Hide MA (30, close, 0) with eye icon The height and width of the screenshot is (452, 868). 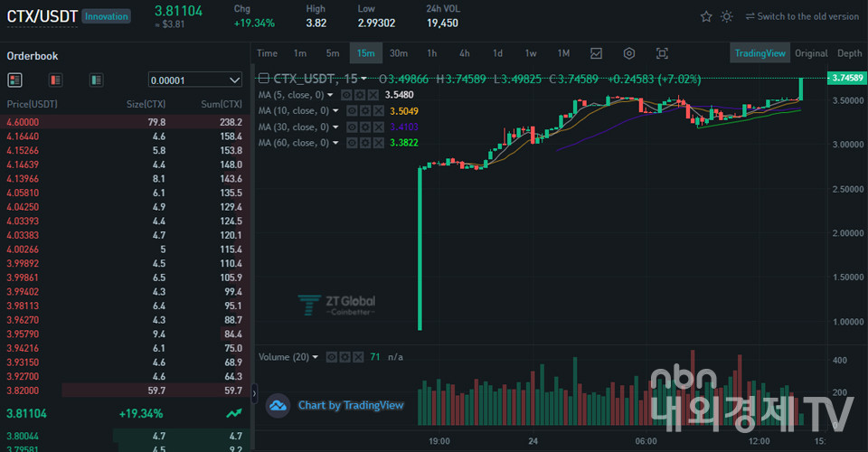(x=352, y=127)
